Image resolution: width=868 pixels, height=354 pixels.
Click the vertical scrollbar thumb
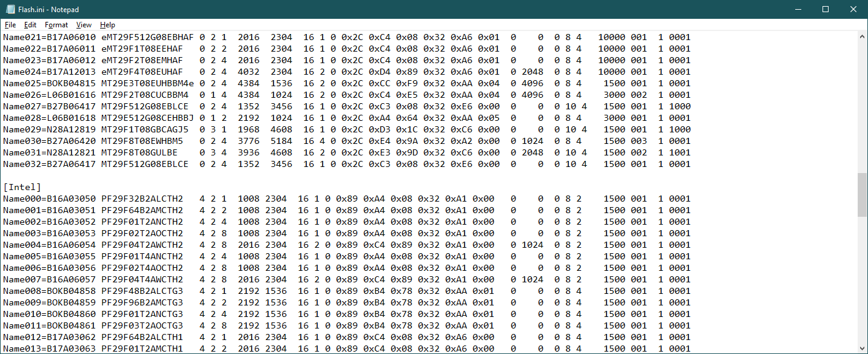point(862,194)
